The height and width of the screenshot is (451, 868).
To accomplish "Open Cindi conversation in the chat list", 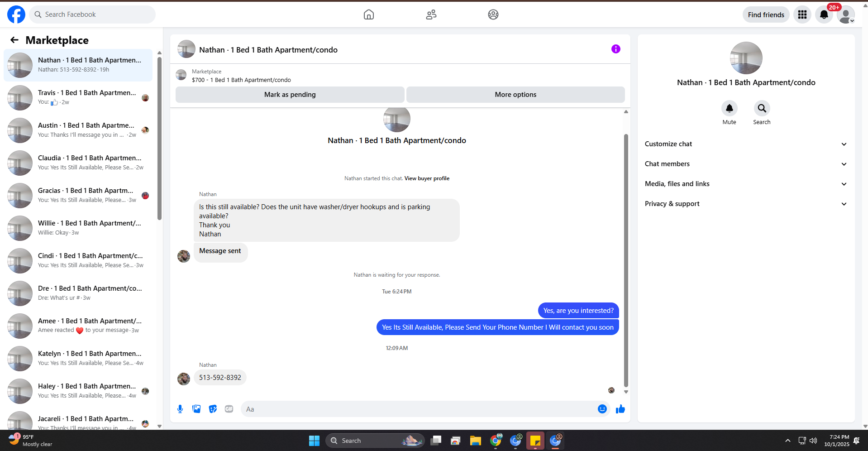I will pyautogui.click(x=78, y=261).
